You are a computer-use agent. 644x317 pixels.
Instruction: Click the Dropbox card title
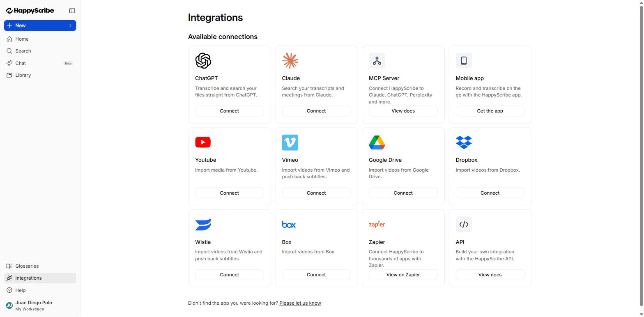[x=466, y=160]
